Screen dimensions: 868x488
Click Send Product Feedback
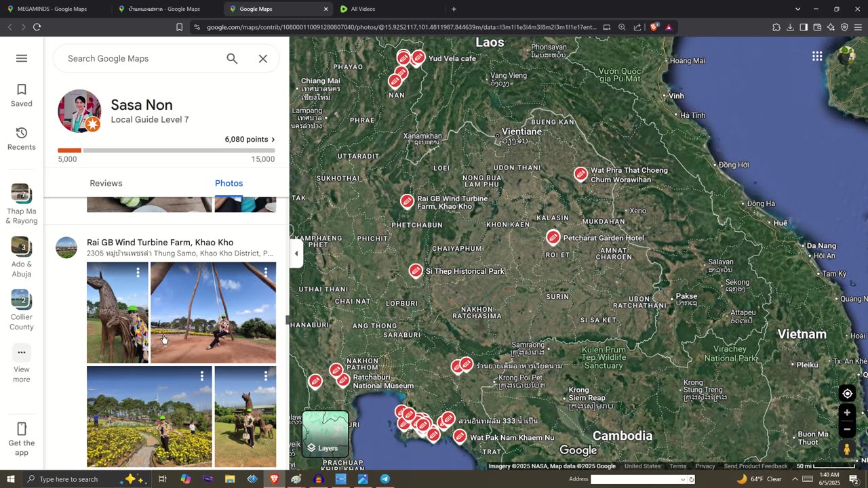755,466
